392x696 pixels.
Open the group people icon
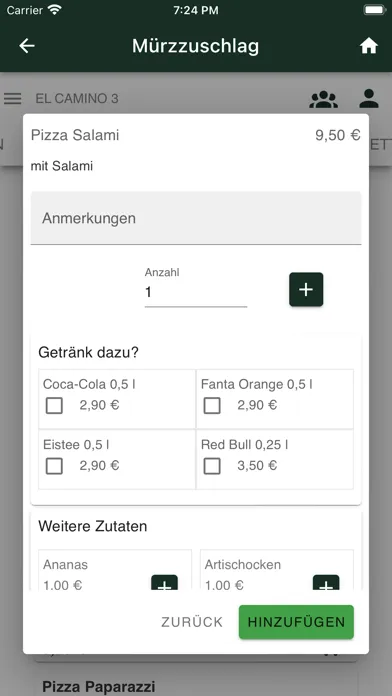point(323,99)
